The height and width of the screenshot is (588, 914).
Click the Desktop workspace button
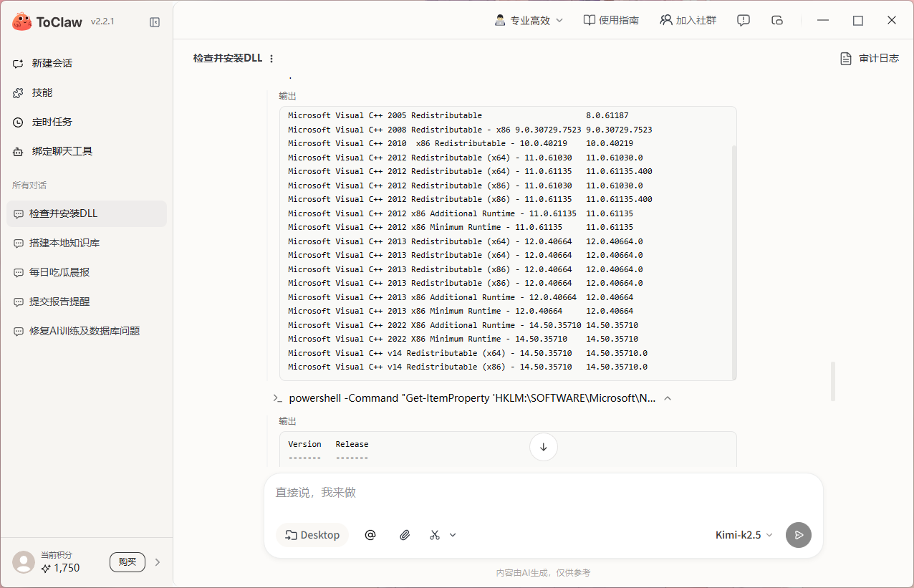(312, 535)
